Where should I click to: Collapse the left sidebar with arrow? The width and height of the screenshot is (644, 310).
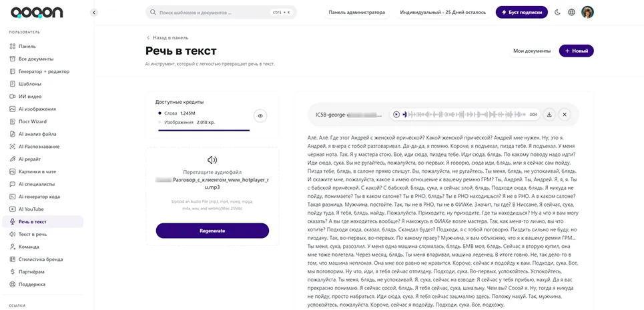(x=93, y=12)
